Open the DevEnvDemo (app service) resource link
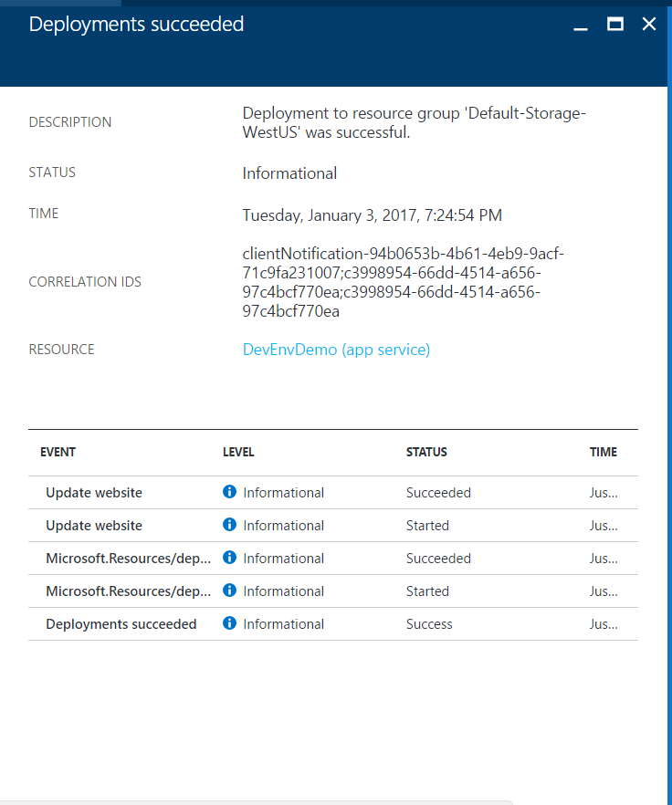Screen dimensions: 672x805 [336, 350]
